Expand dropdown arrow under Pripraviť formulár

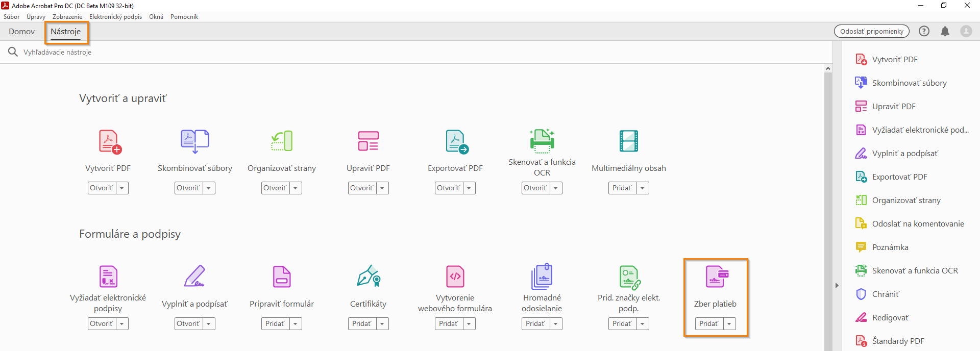(296, 324)
